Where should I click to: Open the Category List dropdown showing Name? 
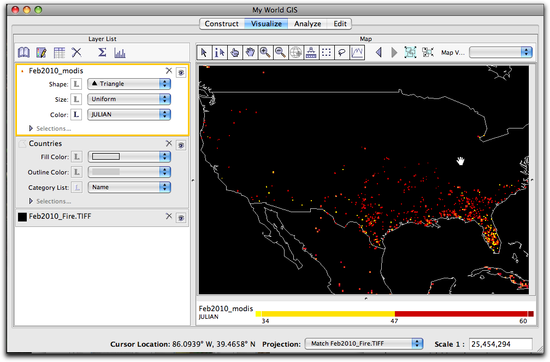[x=129, y=187]
